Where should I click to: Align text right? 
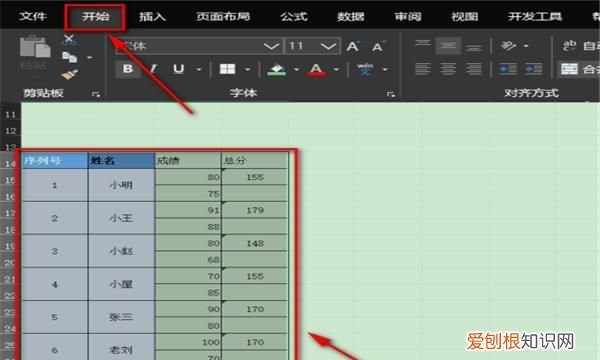pyautogui.click(x=474, y=69)
